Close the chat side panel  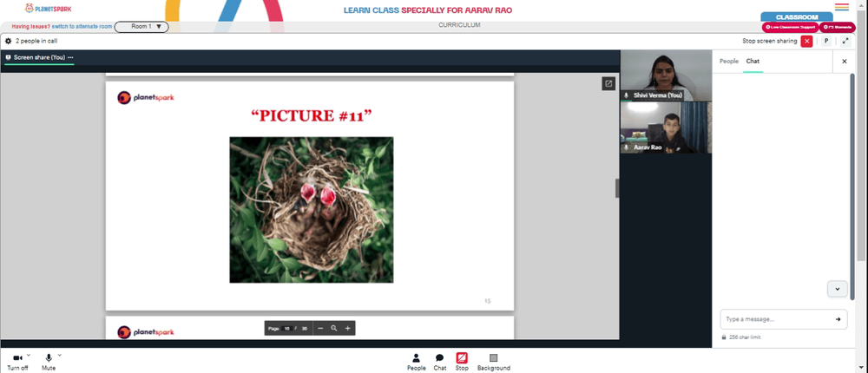pos(845,62)
